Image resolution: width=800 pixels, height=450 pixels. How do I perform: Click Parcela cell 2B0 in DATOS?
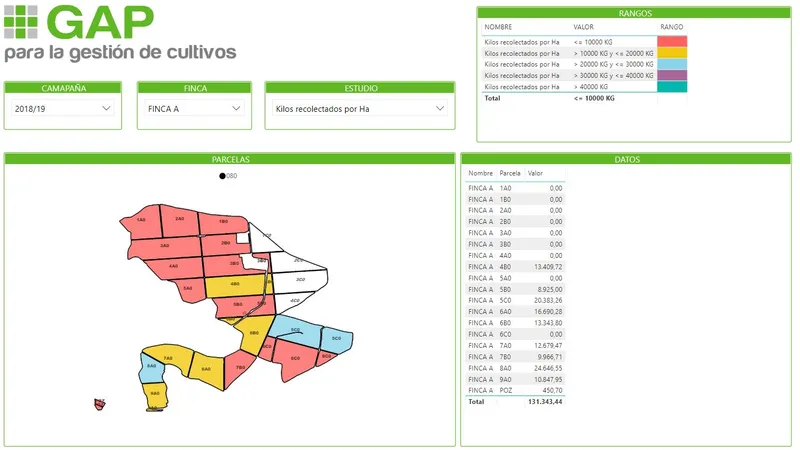[x=505, y=222]
